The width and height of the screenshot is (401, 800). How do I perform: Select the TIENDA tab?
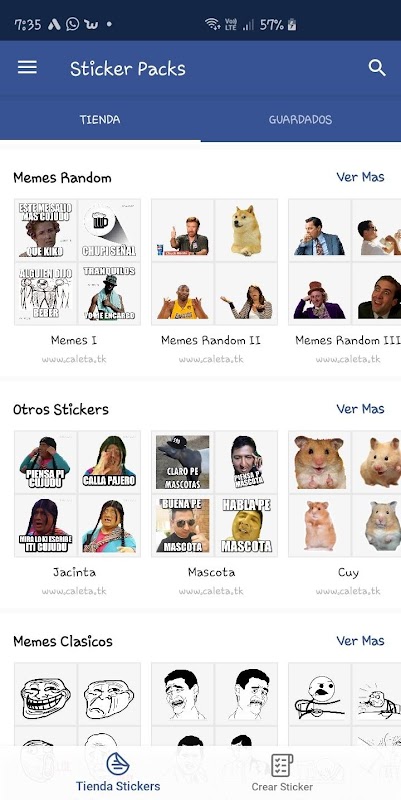tap(100, 120)
